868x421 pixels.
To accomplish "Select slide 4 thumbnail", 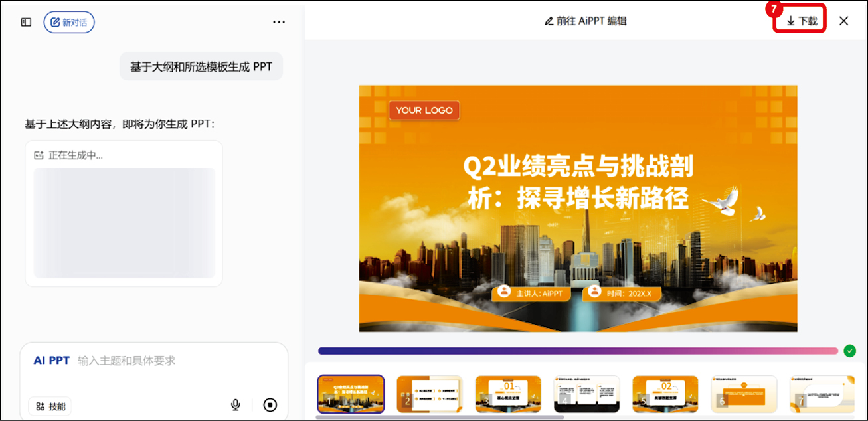I will (586, 394).
